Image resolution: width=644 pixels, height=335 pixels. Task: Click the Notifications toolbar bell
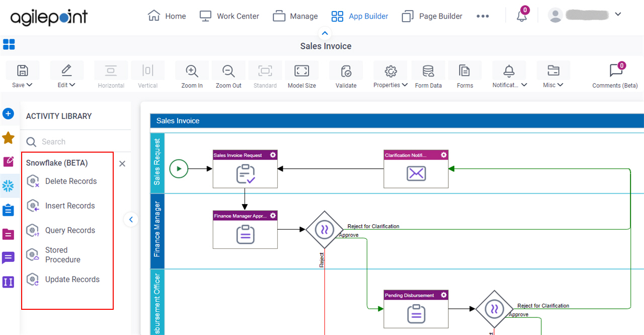click(x=509, y=71)
